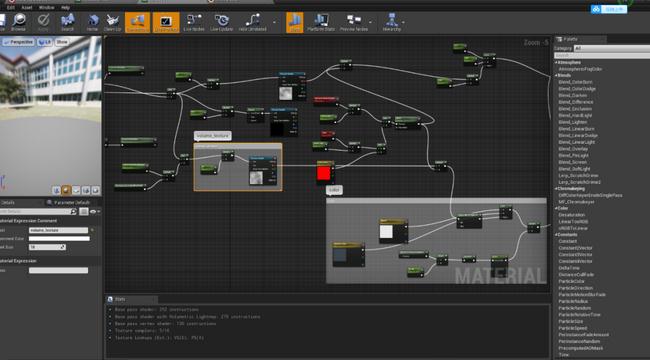Viewport: 650px width, 360px height.
Task: Collapse the Blends category in Palette
Action: [564, 75]
